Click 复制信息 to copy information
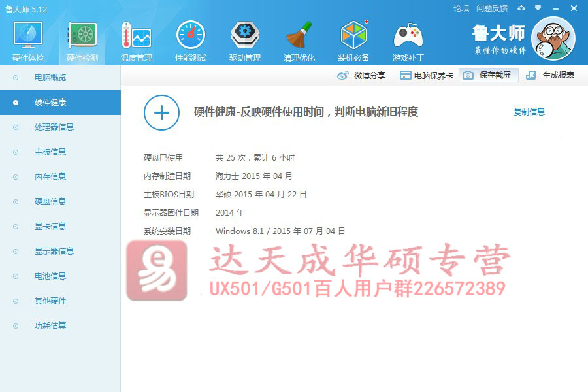588x392 pixels. coord(529,112)
